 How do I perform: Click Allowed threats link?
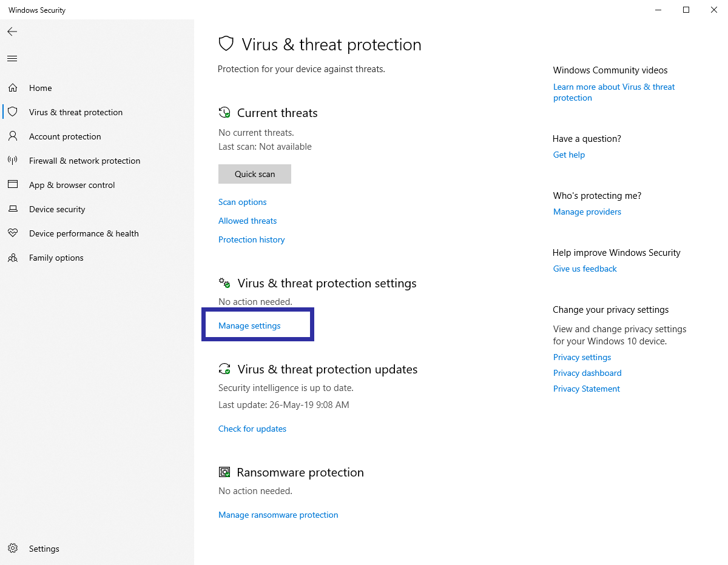pyautogui.click(x=248, y=221)
